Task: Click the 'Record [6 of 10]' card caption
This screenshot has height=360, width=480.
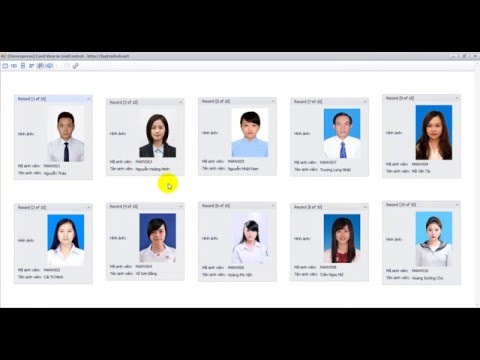Action: coord(216,206)
